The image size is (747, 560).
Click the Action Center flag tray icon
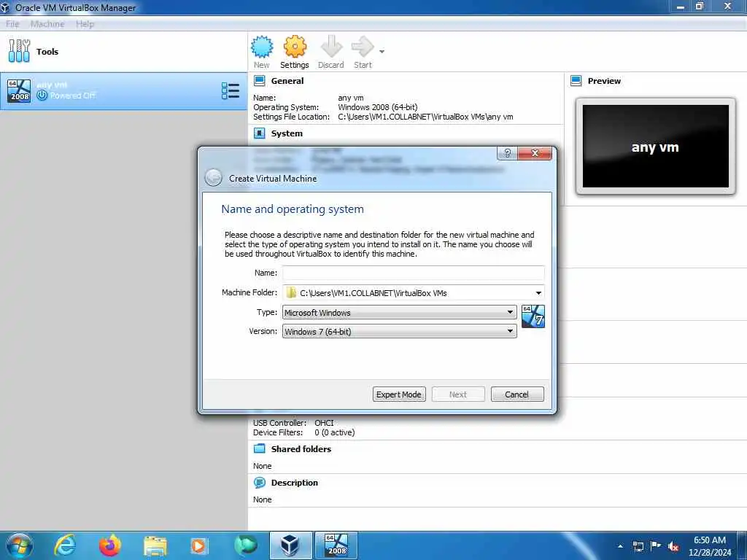pyautogui.click(x=656, y=545)
